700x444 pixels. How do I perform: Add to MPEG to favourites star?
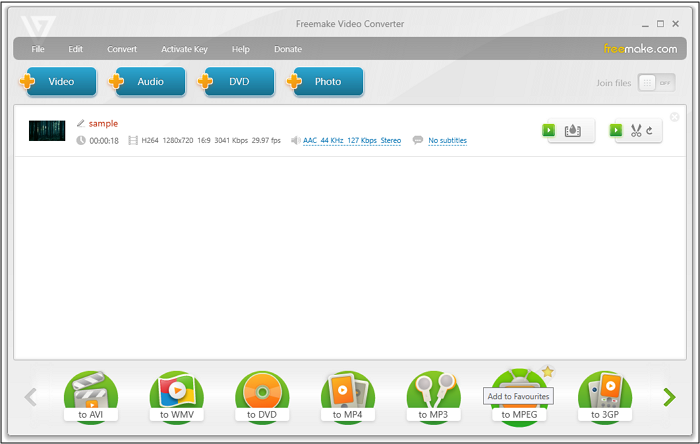(547, 372)
